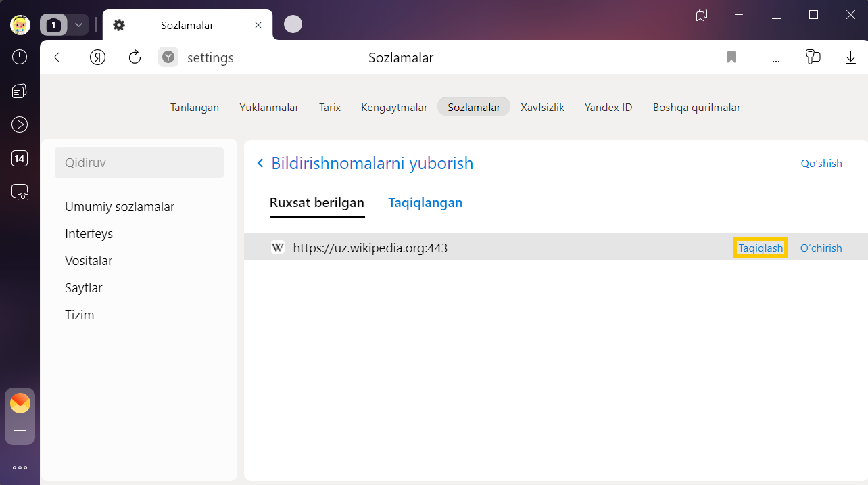Image resolution: width=868 pixels, height=485 pixels.
Task: Click the bookmark icon in address bar
Action: 731,57
